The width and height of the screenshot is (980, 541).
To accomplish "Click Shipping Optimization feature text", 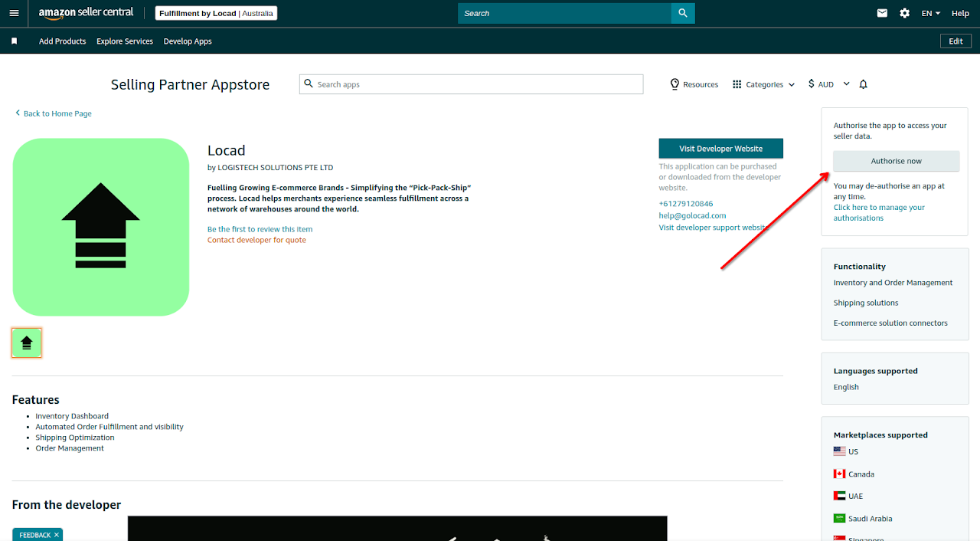I will 75,438.
